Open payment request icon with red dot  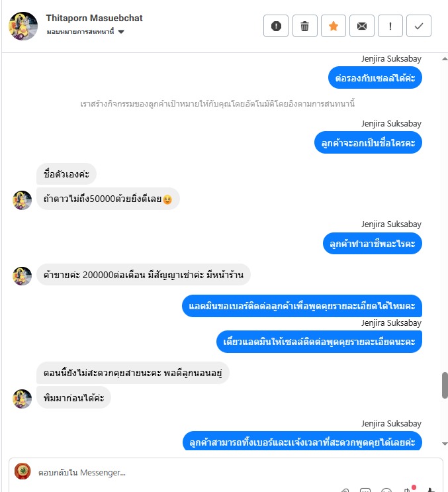coord(408,489)
